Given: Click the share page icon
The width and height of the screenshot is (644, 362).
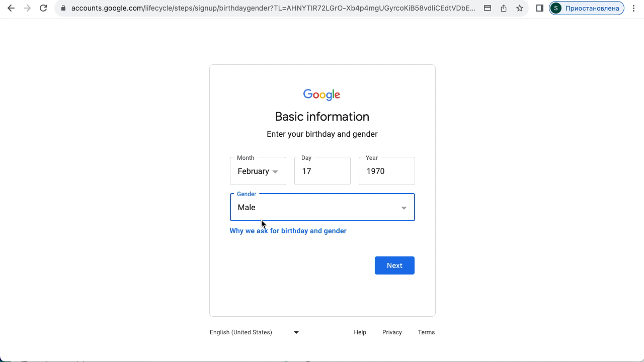Looking at the screenshot, I should click(x=504, y=8).
